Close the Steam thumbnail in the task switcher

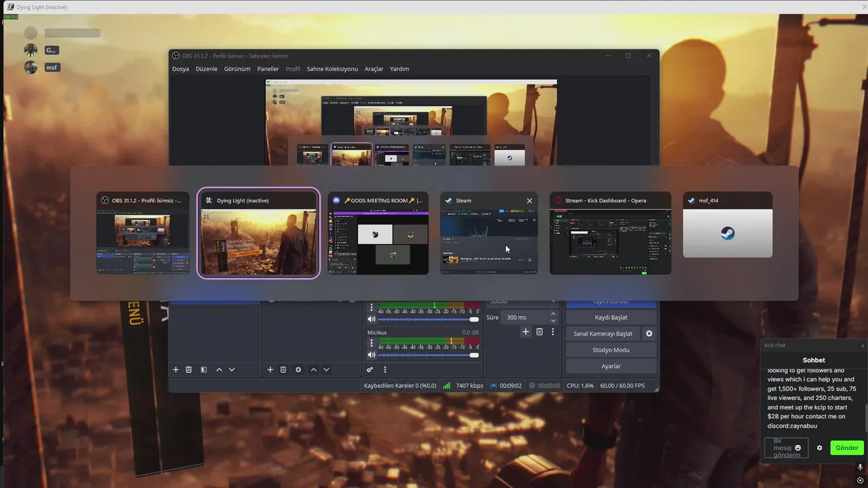[530, 201]
